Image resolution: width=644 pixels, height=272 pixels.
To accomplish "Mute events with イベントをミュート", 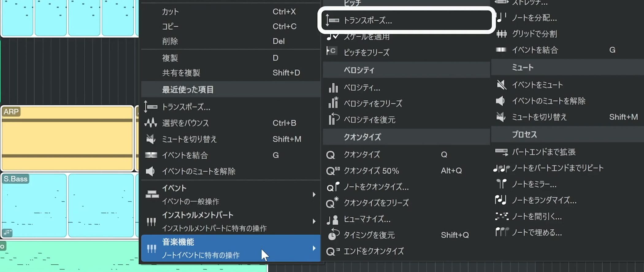I will click(x=537, y=85).
